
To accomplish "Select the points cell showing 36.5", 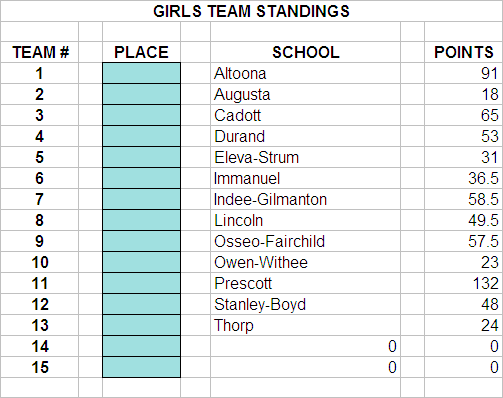I will pos(463,178).
